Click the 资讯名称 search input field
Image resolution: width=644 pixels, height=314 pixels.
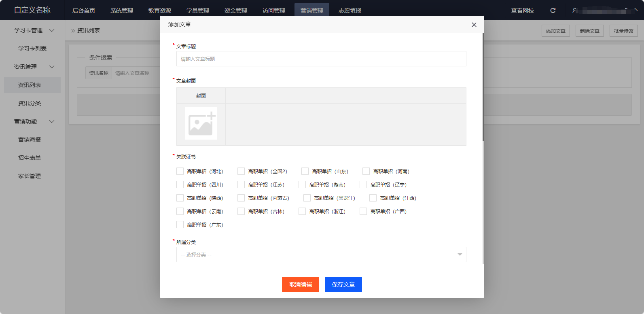click(136, 73)
